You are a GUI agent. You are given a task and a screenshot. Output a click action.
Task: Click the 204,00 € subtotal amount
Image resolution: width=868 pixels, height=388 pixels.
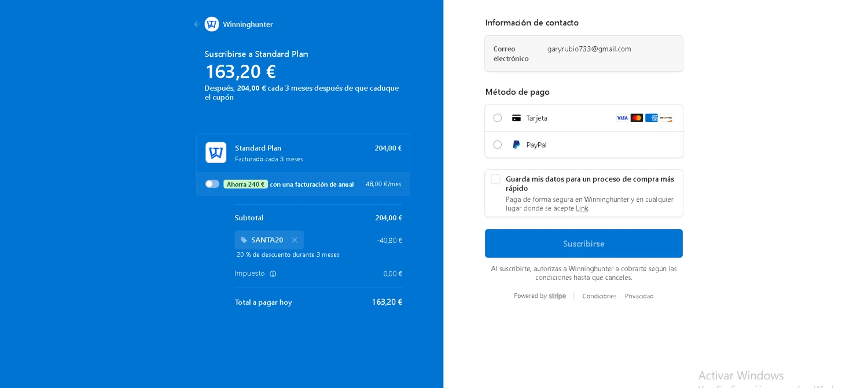click(389, 218)
